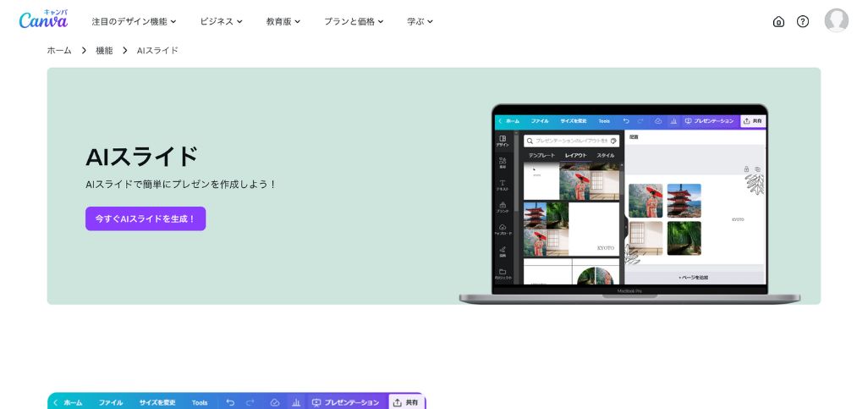Click the cloud save icon in laptop mockup
Viewport: 868px width, 409px height.
coord(658,121)
